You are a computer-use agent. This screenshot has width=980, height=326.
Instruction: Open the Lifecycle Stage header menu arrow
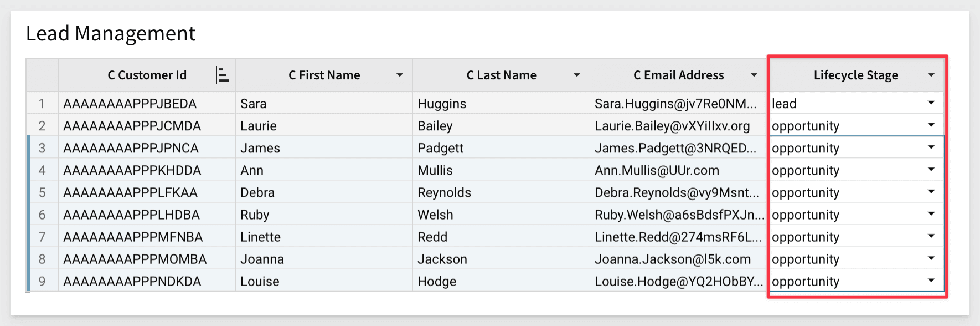coord(932,75)
